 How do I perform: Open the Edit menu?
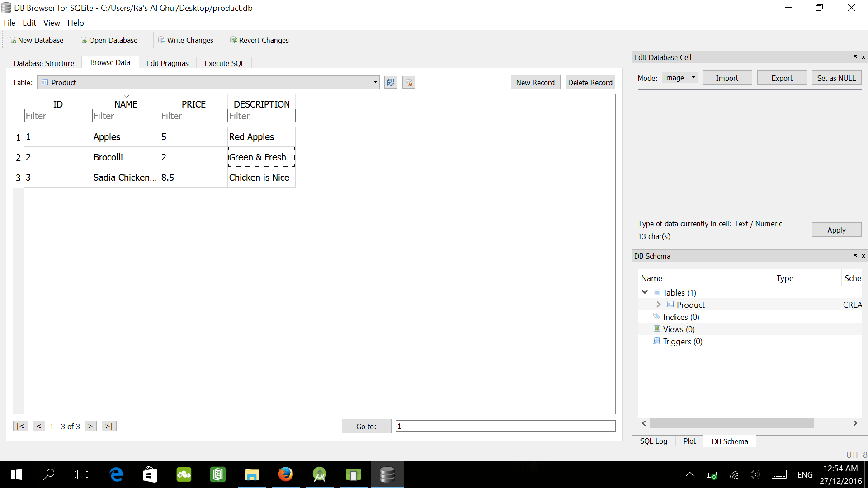coord(29,23)
